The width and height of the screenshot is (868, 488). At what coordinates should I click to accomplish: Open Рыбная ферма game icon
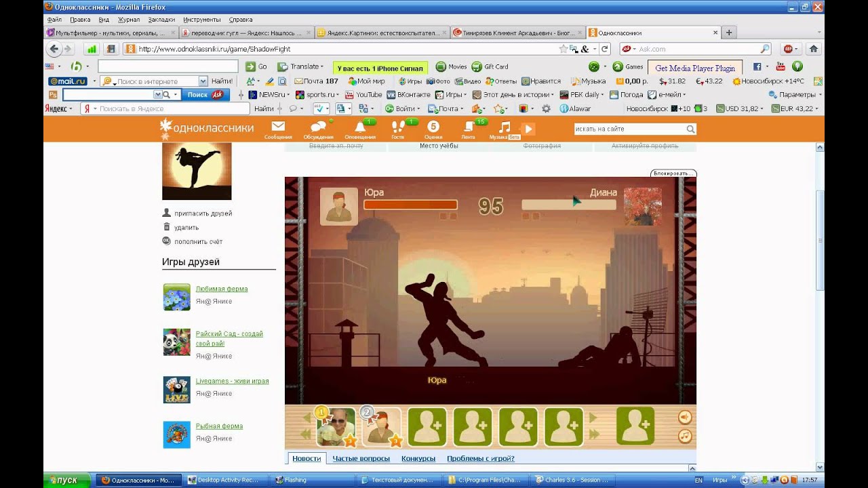pos(176,434)
